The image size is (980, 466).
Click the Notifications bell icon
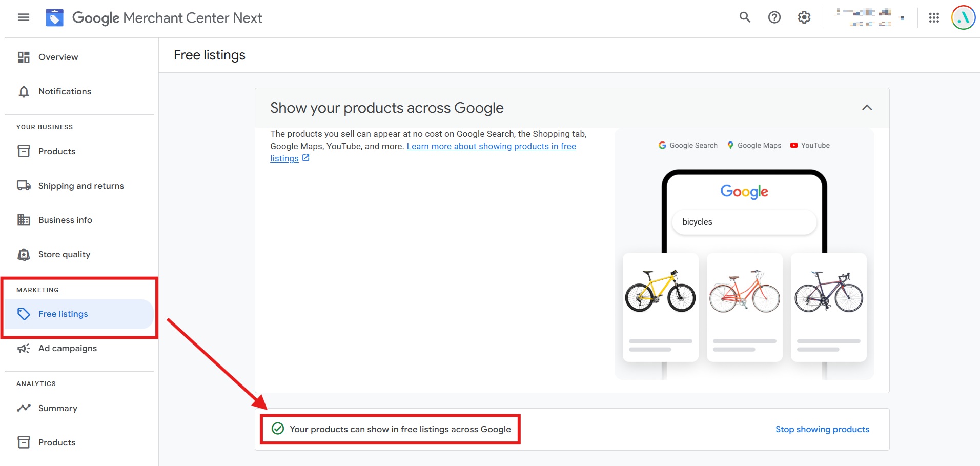coord(24,91)
